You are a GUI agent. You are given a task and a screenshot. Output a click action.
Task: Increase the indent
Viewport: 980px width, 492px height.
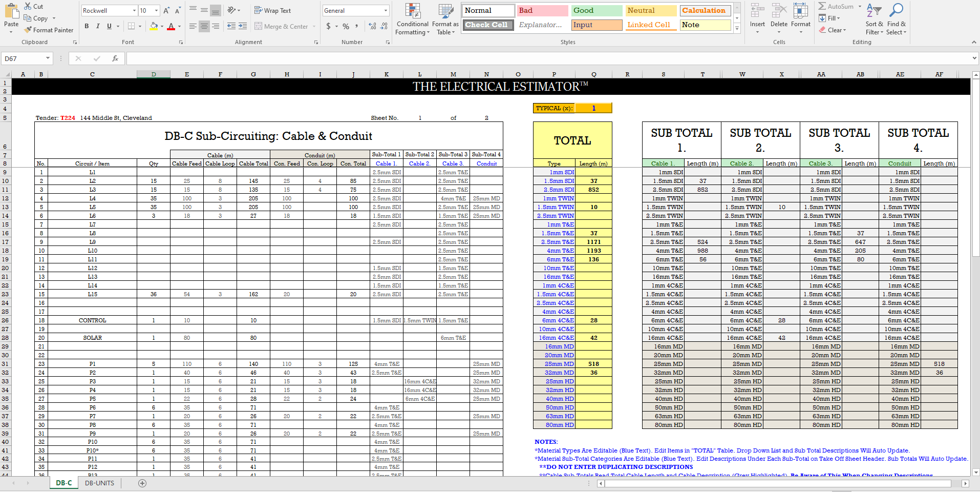[x=243, y=26]
